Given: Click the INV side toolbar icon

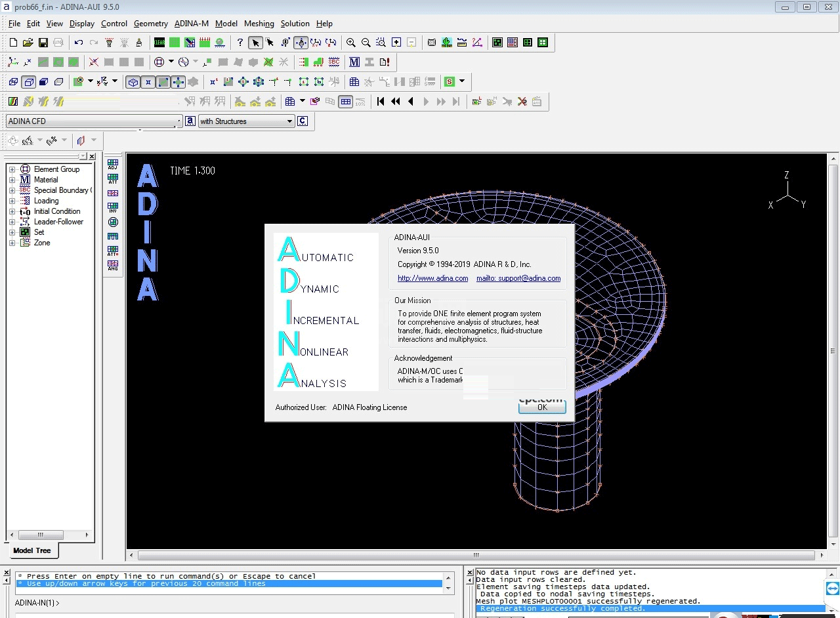Looking at the screenshot, I should click(113, 207).
